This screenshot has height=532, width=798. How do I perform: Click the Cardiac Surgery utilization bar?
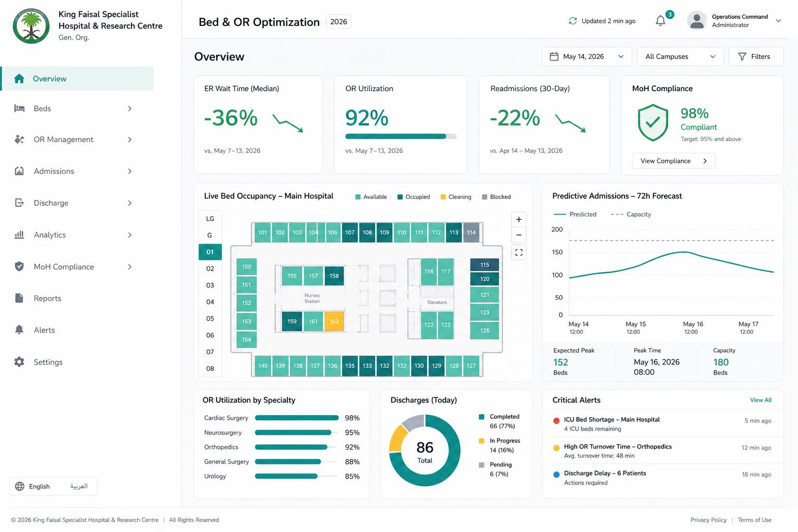pyautogui.click(x=297, y=418)
